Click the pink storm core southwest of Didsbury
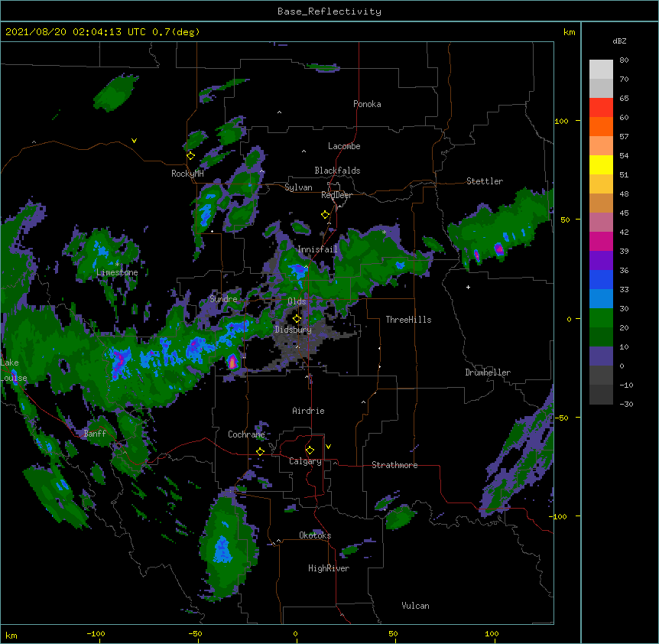This screenshot has height=644, width=659. pos(232,362)
